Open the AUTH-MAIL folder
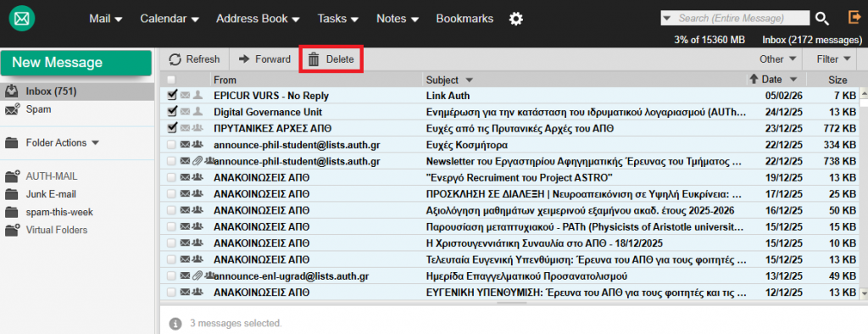868x334 pixels. [x=52, y=176]
